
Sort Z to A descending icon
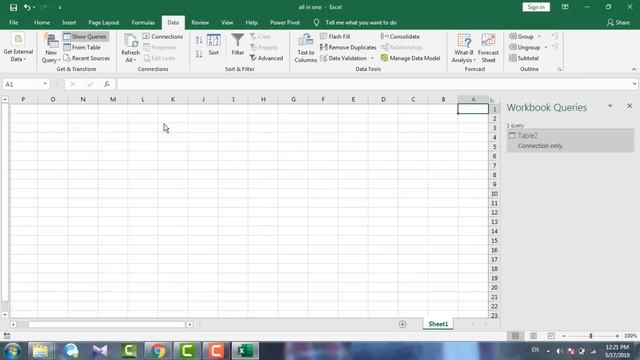(199, 54)
